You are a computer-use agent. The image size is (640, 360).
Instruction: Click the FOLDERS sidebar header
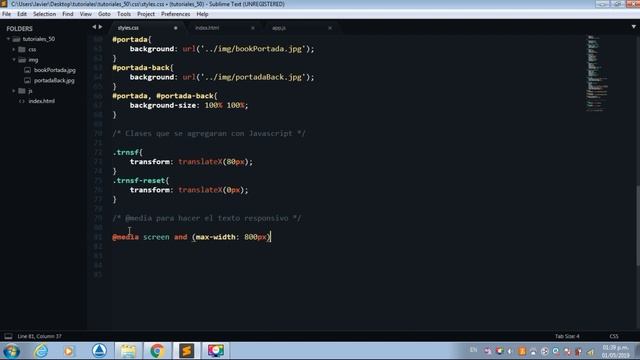coord(19,29)
